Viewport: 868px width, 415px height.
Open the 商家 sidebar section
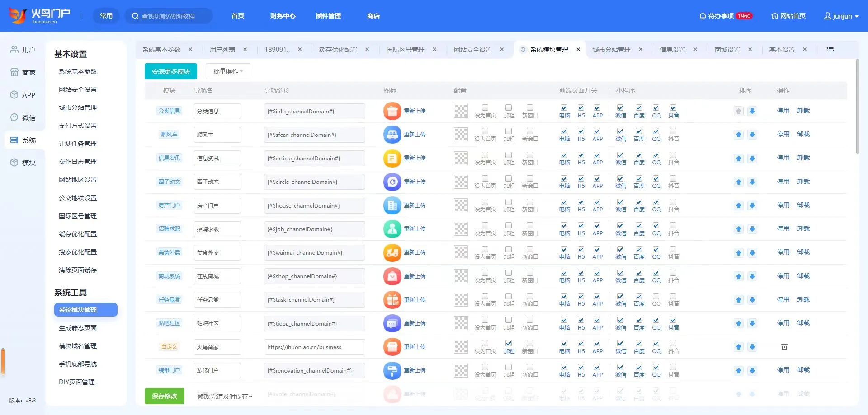pyautogui.click(x=23, y=72)
